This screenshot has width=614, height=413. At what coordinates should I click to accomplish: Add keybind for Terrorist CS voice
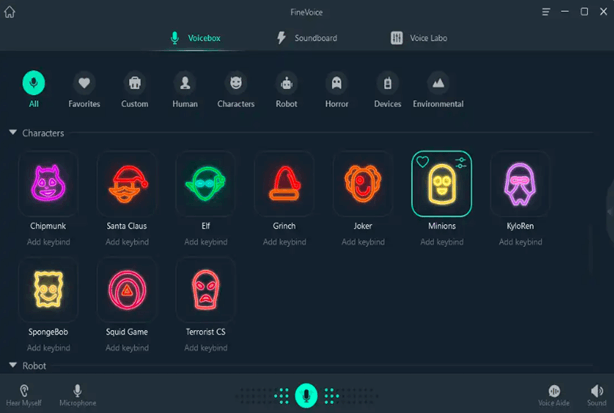[x=205, y=348]
